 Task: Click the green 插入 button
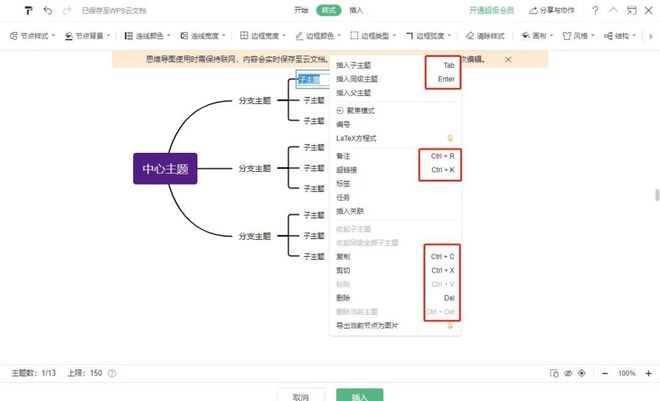(359, 396)
